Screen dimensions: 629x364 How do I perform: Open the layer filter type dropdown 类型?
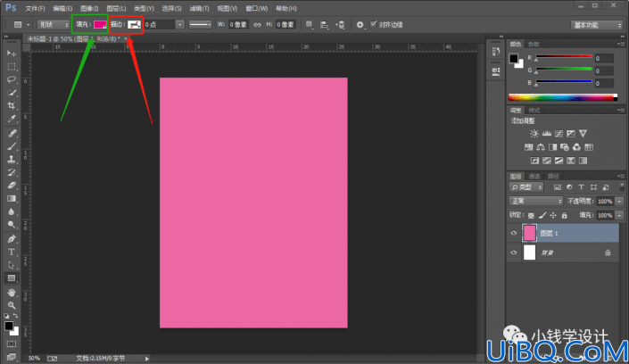pyautogui.click(x=526, y=187)
